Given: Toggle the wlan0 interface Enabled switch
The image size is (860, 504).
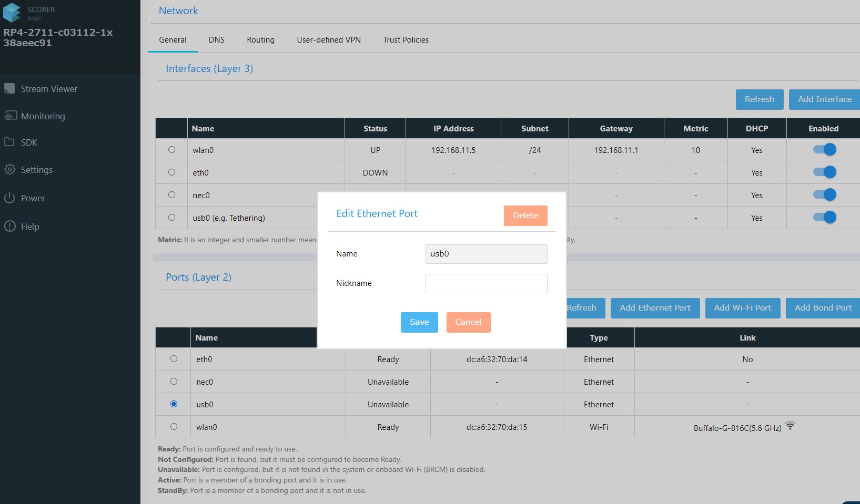Looking at the screenshot, I should coord(824,150).
